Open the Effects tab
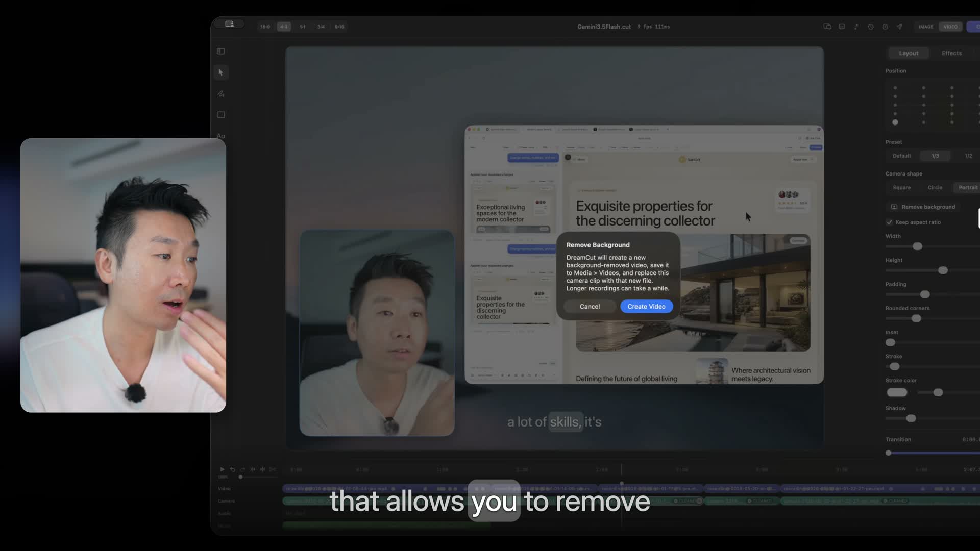 click(951, 53)
